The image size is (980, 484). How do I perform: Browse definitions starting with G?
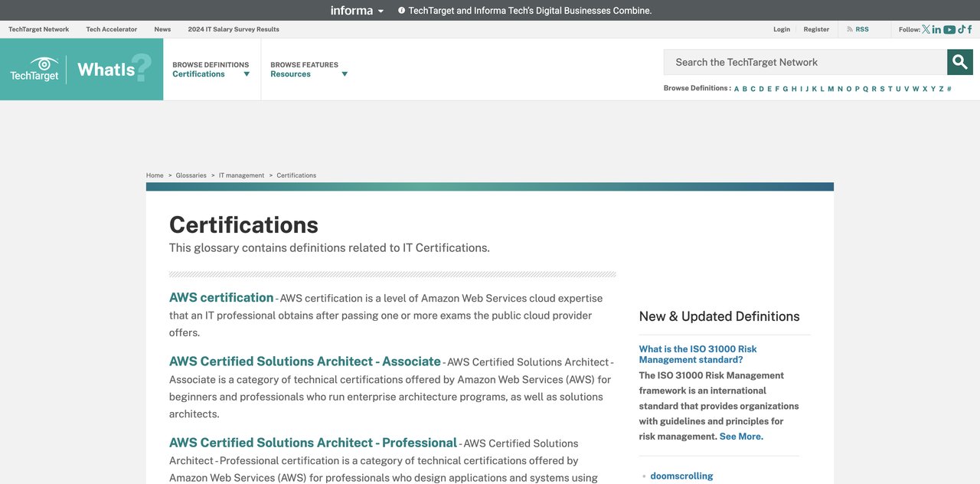786,89
